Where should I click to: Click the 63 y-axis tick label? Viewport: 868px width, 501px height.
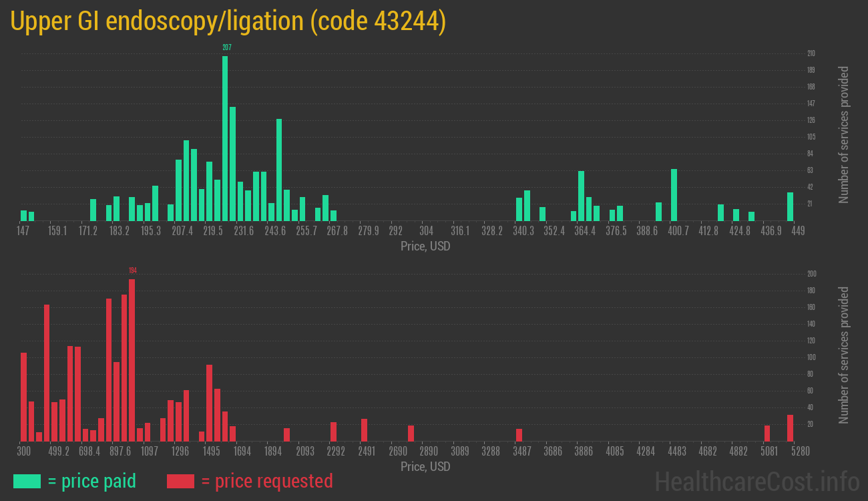click(x=811, y=170)
